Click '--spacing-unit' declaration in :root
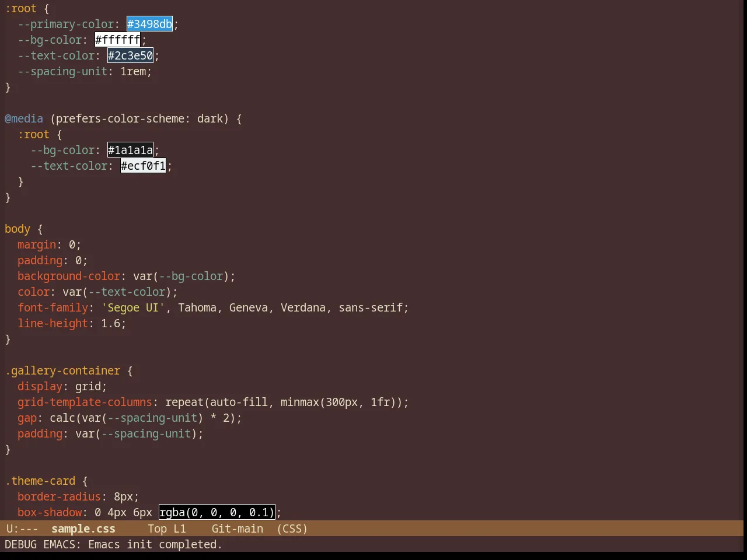747x560 pixels. click(x=62, y=71)
